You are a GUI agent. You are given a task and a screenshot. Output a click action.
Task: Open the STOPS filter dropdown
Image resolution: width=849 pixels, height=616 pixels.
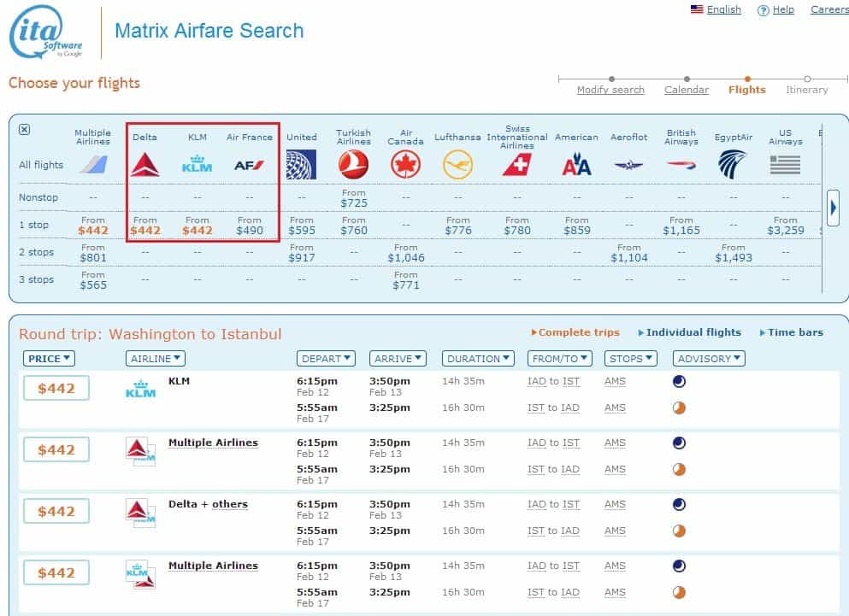pyautogui.click(x=631, y=358)
